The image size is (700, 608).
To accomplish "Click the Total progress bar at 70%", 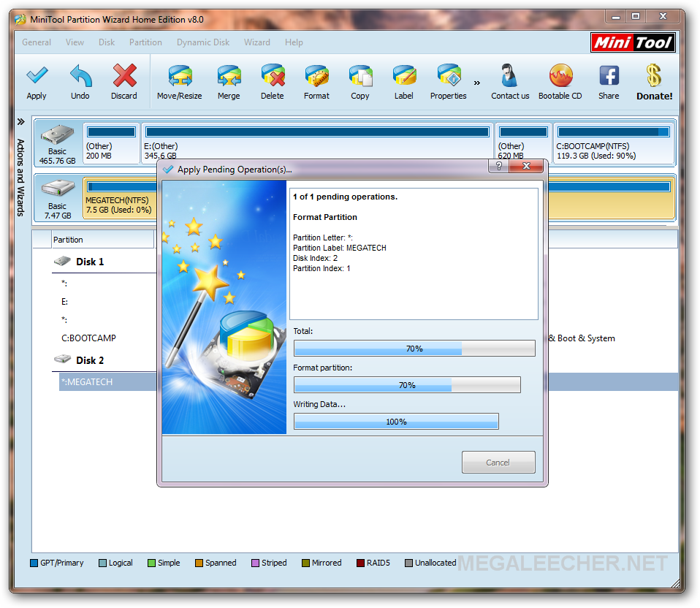I will pyautogui.click(x=414, y=348).
